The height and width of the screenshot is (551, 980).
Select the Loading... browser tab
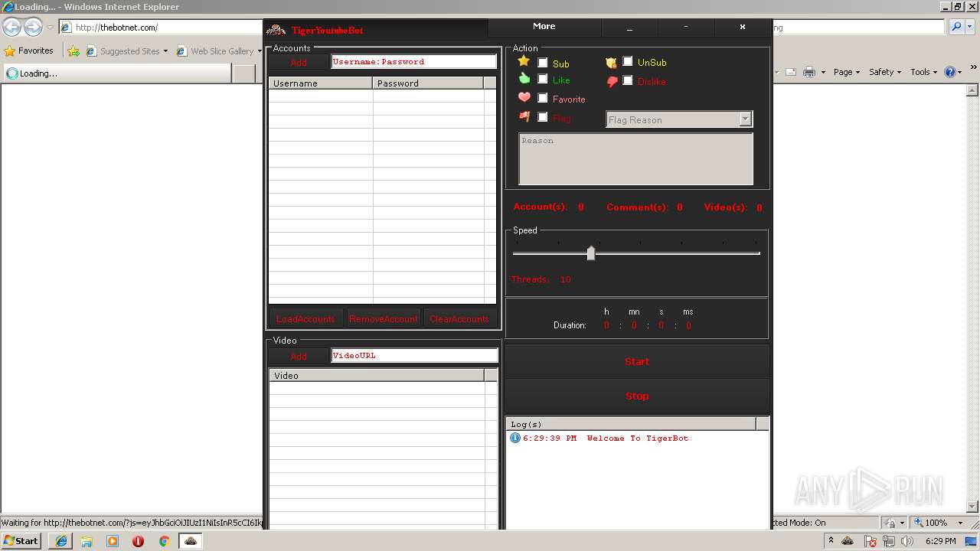[117, 73]
